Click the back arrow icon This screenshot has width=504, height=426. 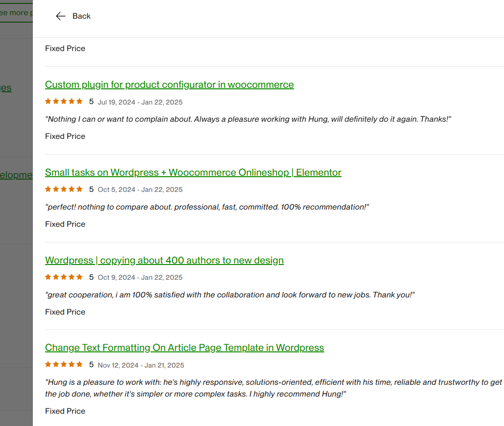point(60,16)
